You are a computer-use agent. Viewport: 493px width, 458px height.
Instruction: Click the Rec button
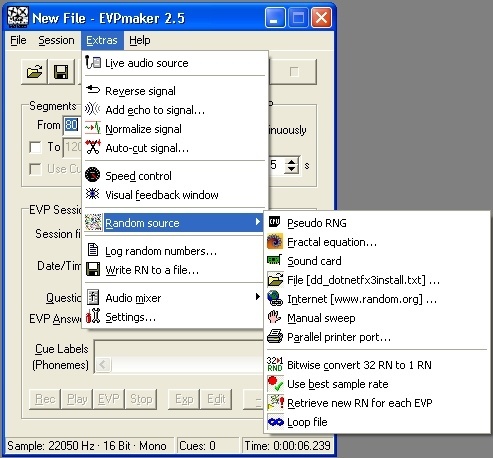pos(45,399)
